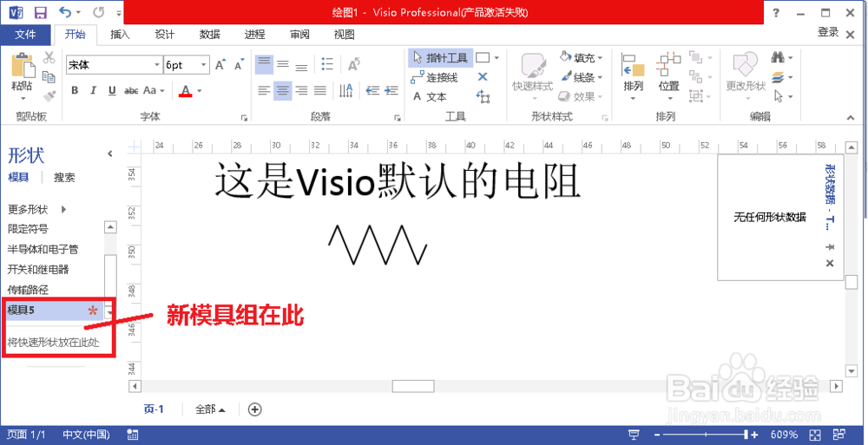This screenshot has height=445, width=868.
Task: Collapse the ribbon with the chevron
Action: point(851,117)
